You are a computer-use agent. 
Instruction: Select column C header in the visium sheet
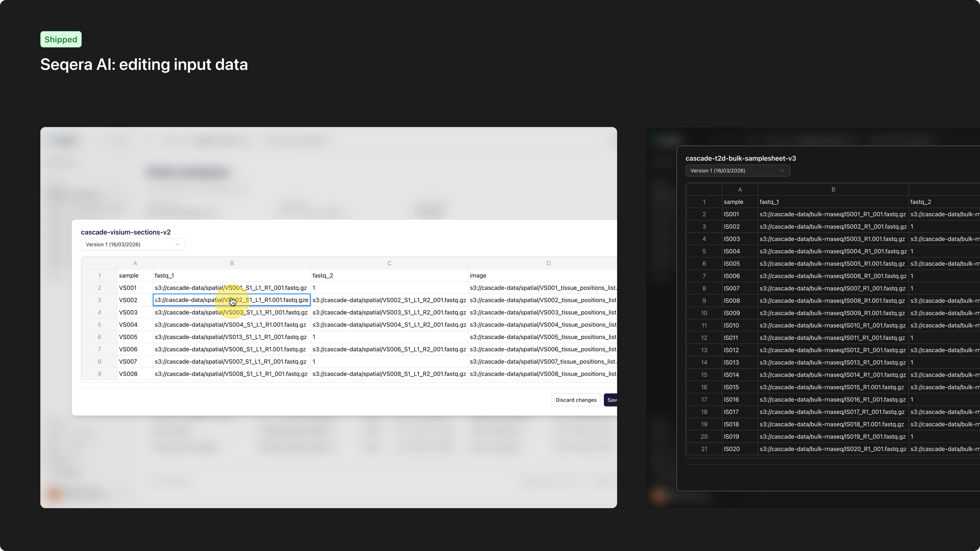(x=389, y=263)
